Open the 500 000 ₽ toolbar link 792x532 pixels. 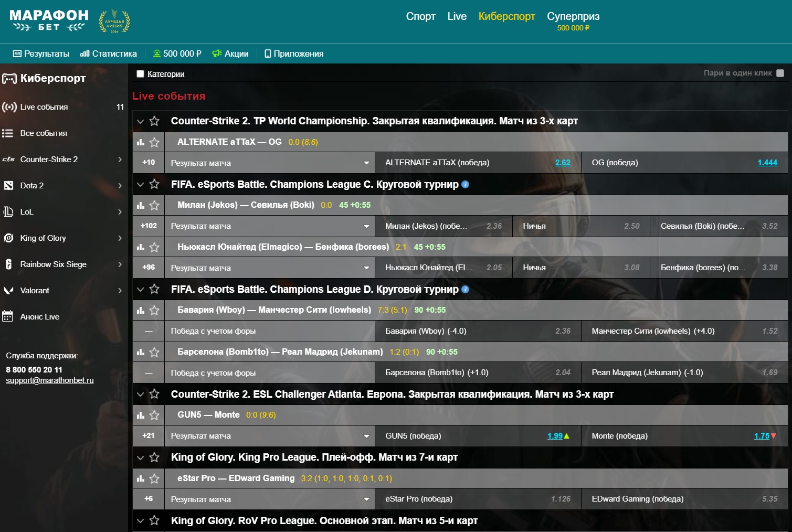(177, 54)
